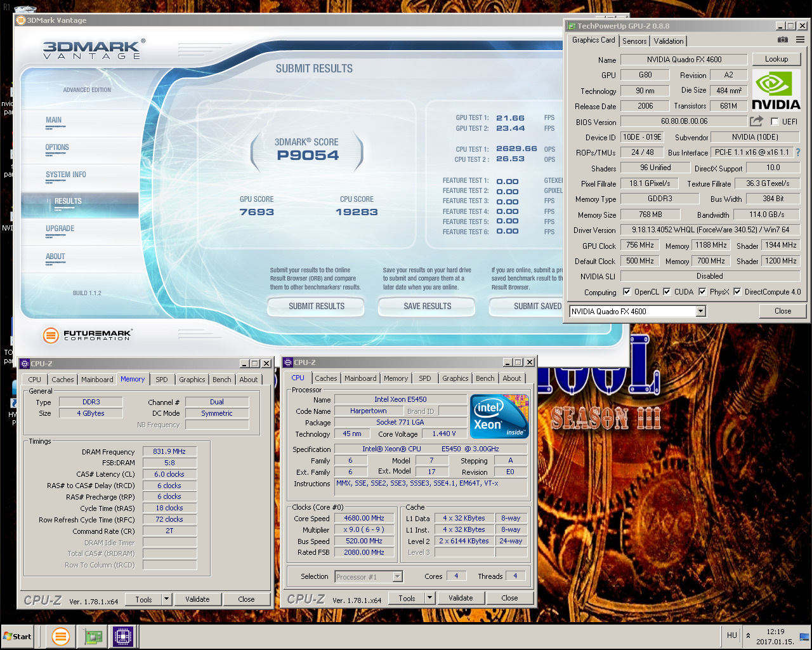Click the Core Speed 4680.00 MHz value
This screenshot has width=812, height=650.
[364, 518]
